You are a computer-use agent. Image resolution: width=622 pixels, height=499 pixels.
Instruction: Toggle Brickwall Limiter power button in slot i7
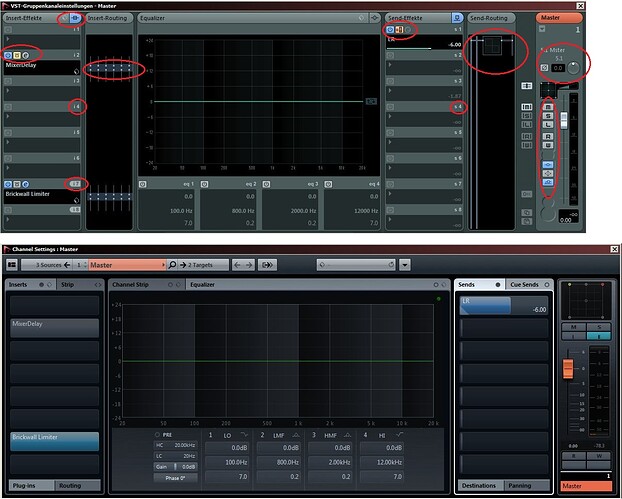(x=8, y=184)
